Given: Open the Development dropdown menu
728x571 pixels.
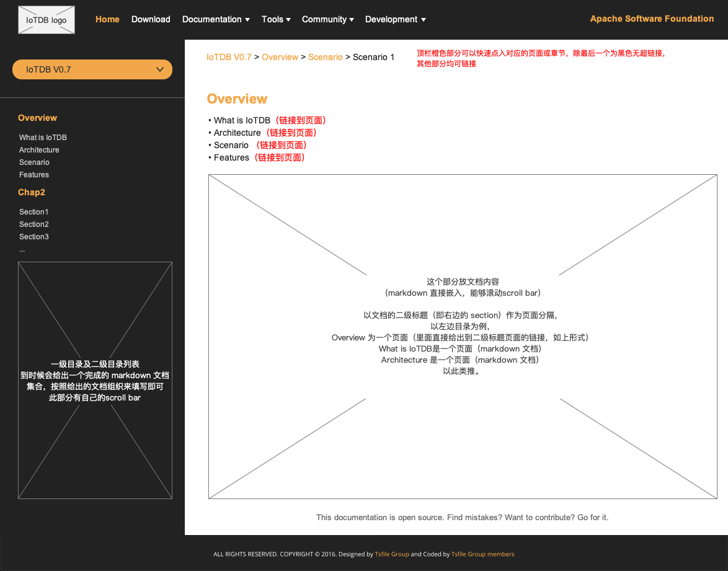Looking at the screenshot, I should pos(395,19).
